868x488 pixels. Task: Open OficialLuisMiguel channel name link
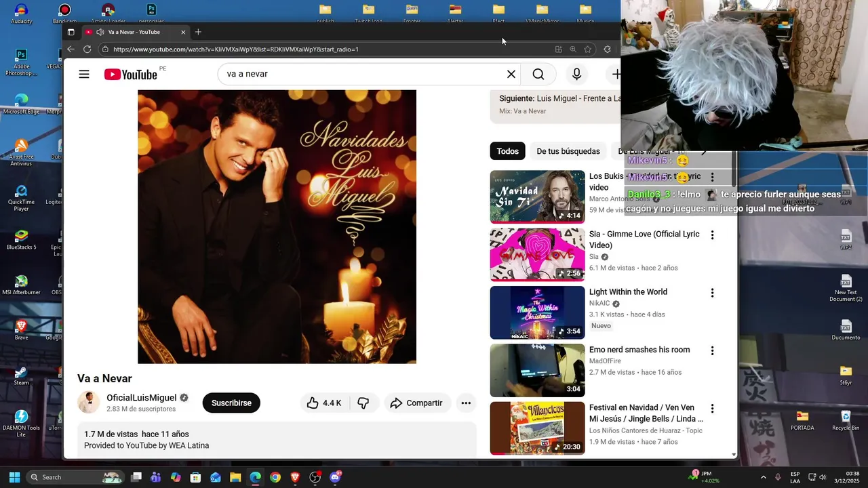point(142,398)
